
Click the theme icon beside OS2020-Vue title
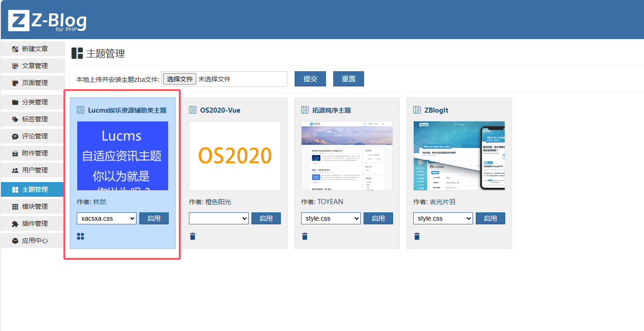pos(193,110)
